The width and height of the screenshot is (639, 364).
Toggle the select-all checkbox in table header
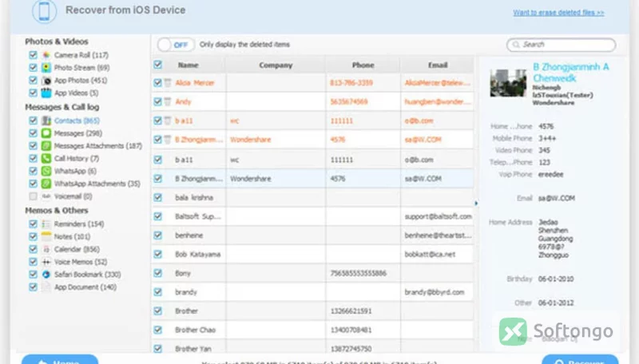point(157,65)
